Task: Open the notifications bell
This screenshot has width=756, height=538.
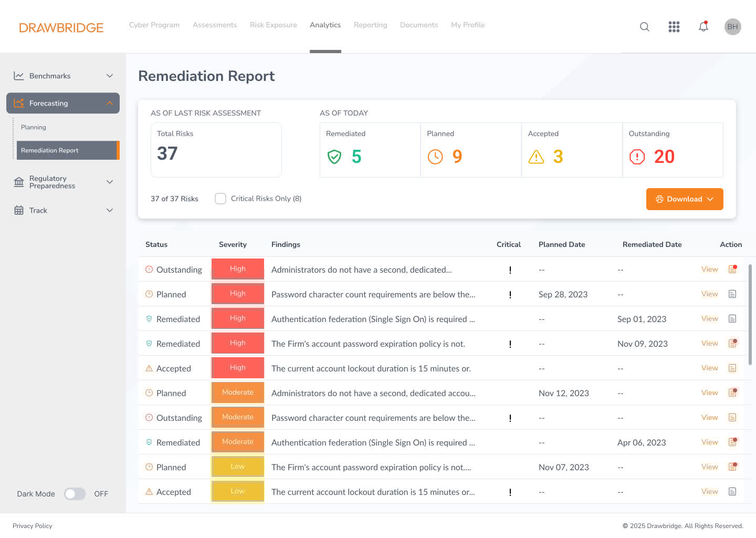Action: point(703,27)
